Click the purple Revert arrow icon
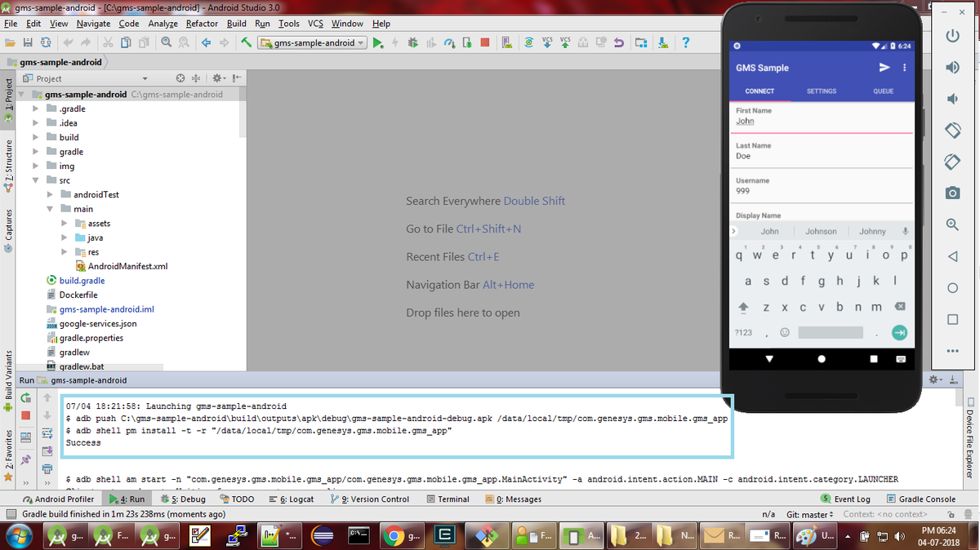The image size is (980, 550). pos(619,43)
